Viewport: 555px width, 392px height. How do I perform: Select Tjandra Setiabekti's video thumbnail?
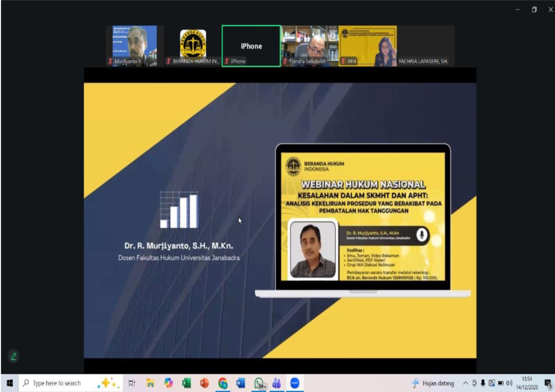pyautogui.click(x=310, y=46)
